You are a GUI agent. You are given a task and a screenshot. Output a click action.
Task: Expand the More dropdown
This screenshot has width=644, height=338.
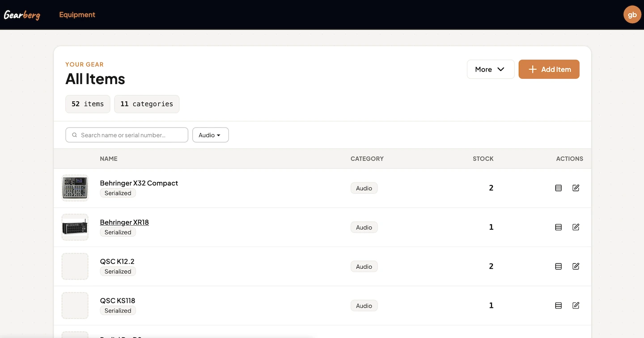click(491, 69)
